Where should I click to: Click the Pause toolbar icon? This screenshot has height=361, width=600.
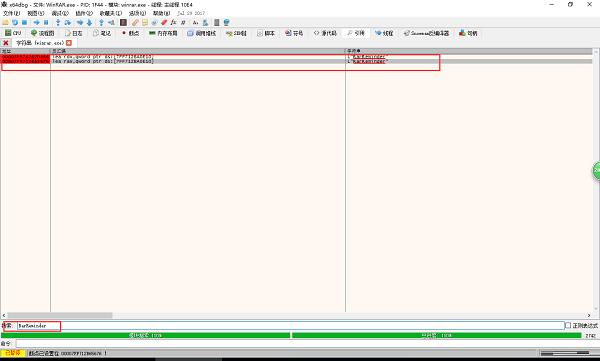click(x=46, y=23)
